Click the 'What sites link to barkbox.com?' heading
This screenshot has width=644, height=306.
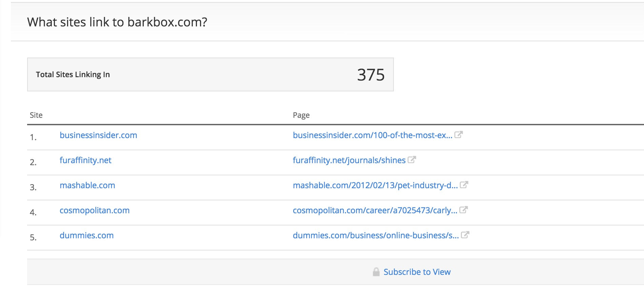(x=117, y=22)
